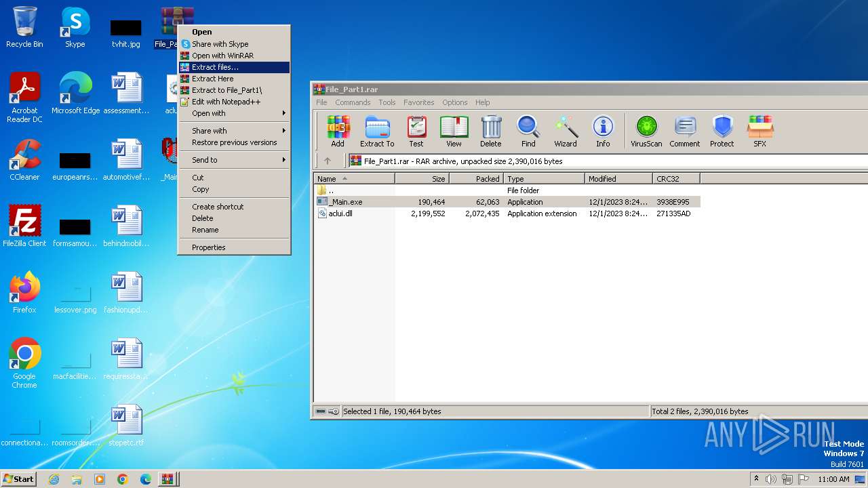
Task: Click the View toolbar icon
Action: pyautogui.click(x=454, y=131)
